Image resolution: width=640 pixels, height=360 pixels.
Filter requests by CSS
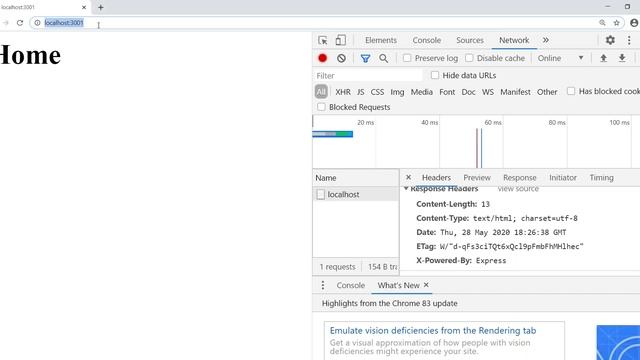pyautogui.click(x=377, y=92)
